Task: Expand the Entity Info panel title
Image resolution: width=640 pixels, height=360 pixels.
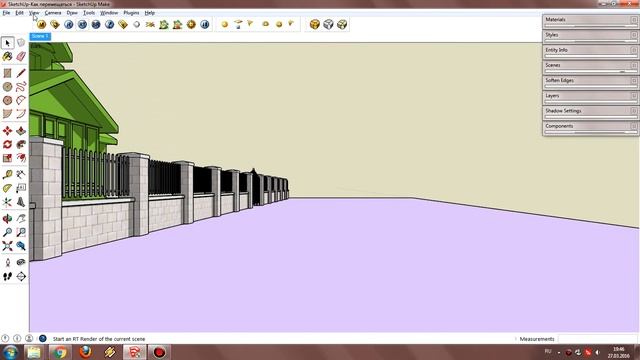Action: click(x=556, y=50)
